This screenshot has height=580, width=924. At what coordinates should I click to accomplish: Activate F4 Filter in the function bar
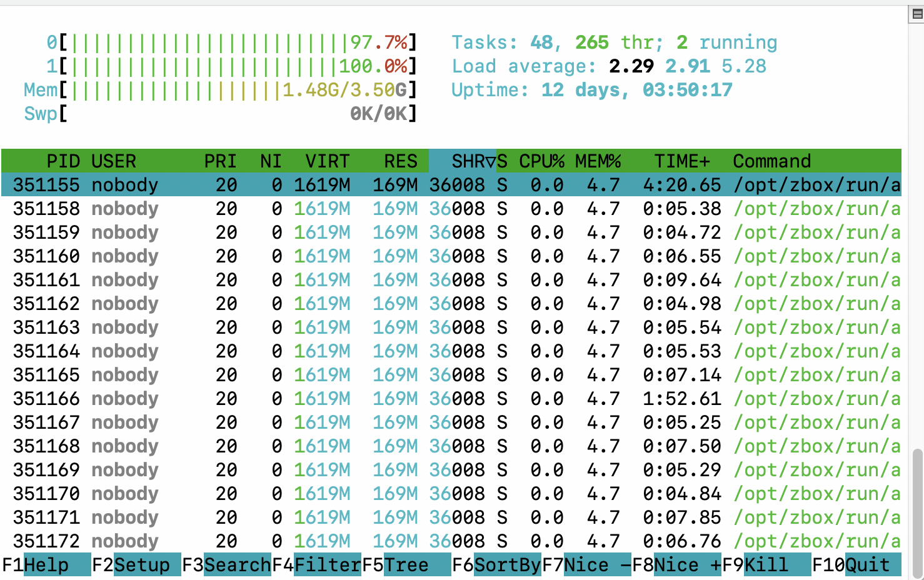tap(316, 565)
